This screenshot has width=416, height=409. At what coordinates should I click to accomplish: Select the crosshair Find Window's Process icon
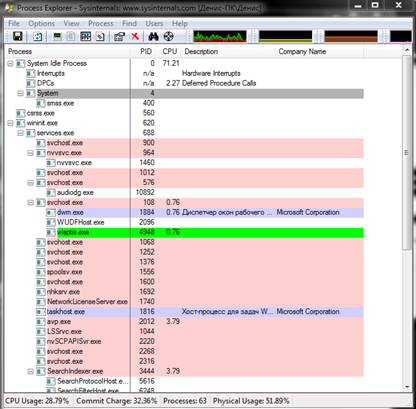169,36
